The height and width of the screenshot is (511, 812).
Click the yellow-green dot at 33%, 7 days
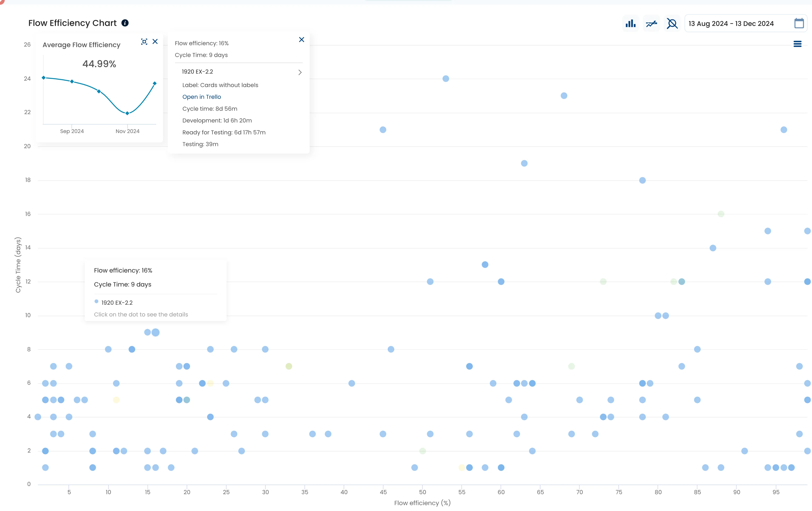pos(288,366)
